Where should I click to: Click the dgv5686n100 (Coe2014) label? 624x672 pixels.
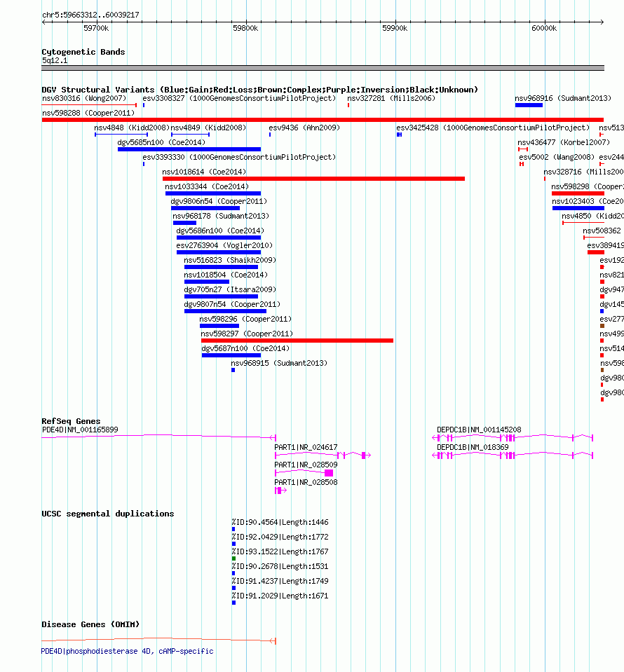220,231
